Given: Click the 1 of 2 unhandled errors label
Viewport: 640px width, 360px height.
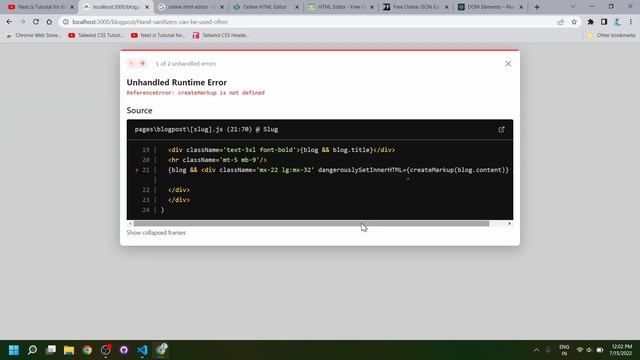Looking at the screenshot, I should click(186, 64).
